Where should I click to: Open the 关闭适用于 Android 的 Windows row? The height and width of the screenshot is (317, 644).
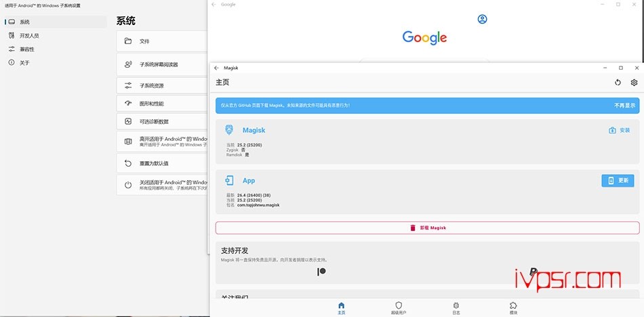pyautogui.click(x=162, y=185)
